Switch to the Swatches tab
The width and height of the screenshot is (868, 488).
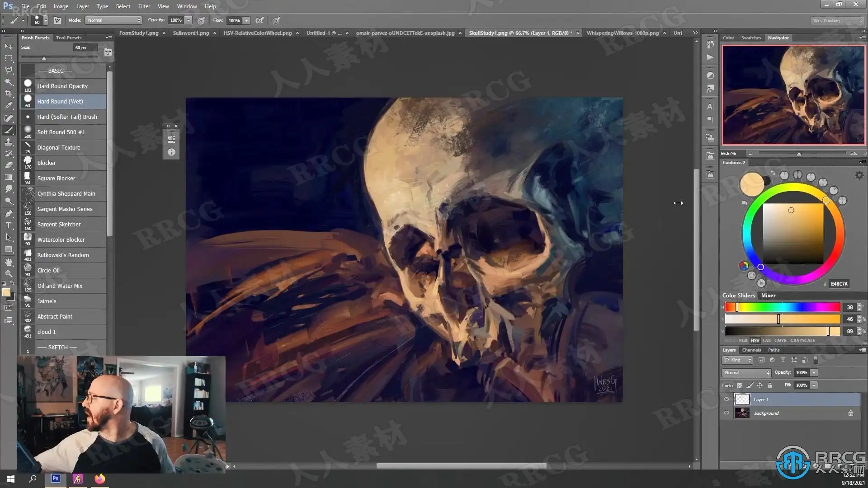pos(750,38)
